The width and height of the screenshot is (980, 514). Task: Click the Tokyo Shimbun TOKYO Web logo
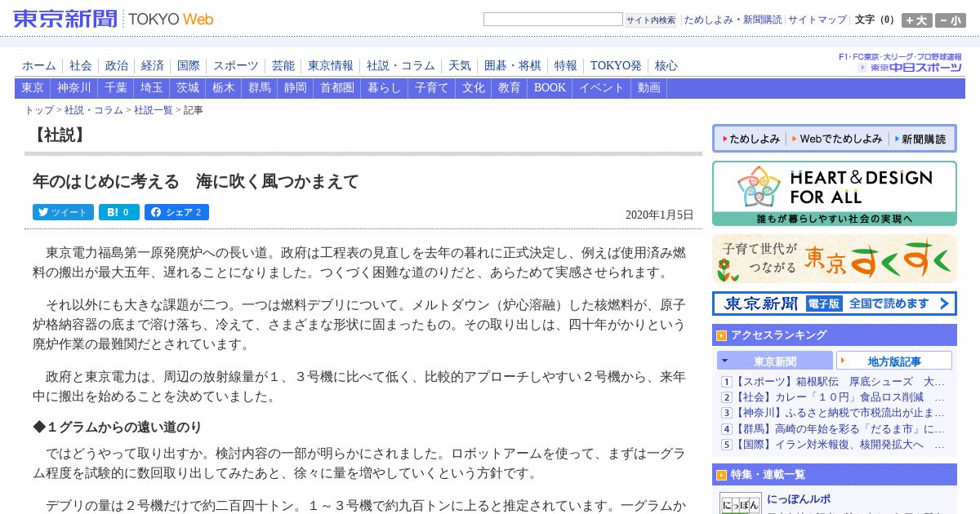(x=114, y=19)
